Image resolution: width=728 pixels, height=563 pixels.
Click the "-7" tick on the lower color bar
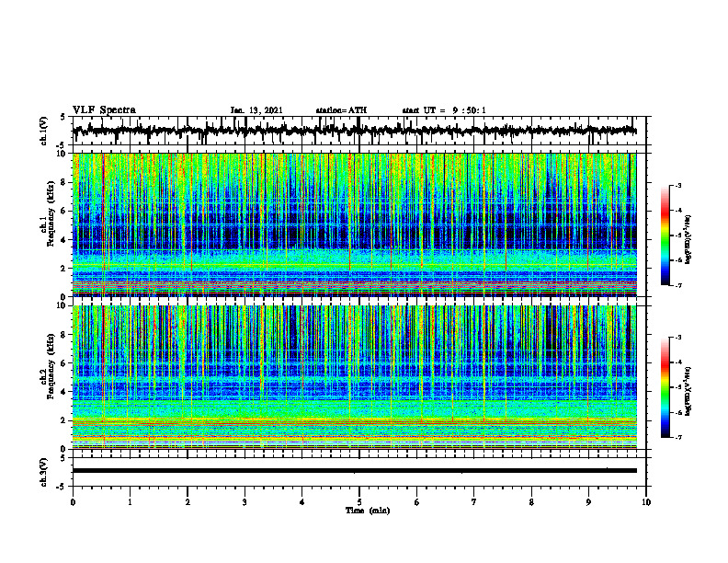click(x=678, y=437)
